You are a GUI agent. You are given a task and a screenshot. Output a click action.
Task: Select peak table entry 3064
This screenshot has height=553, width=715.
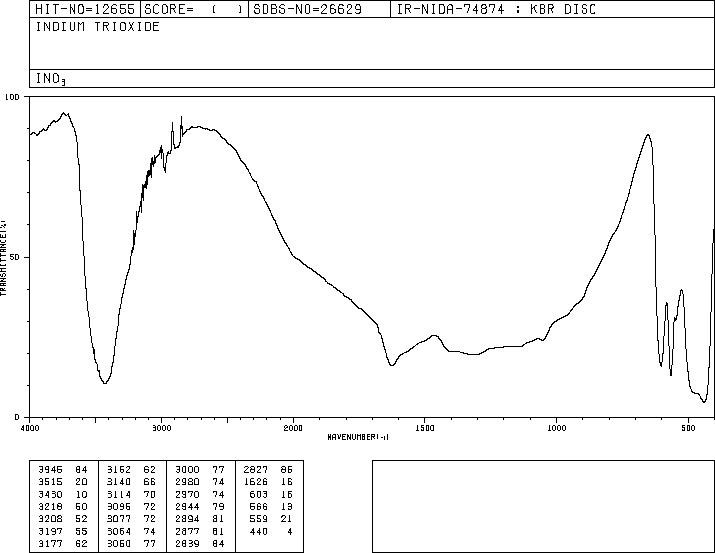119,531
